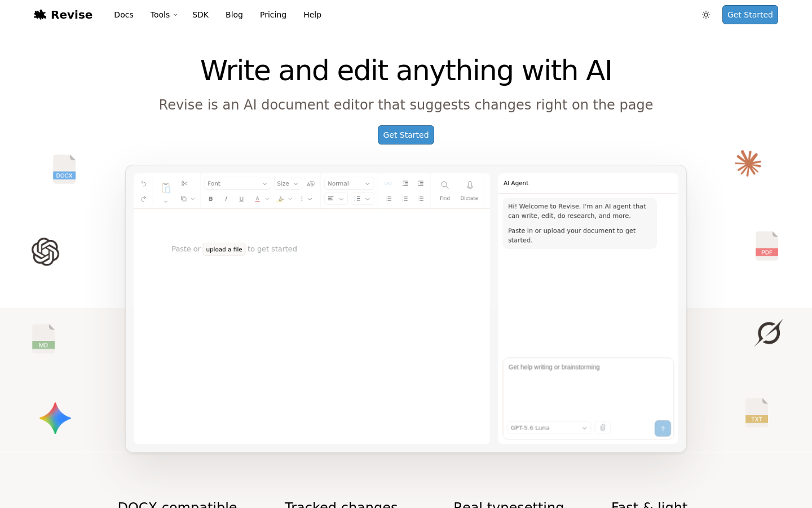
Task: Click the increase indent icon
Action: (421, 183)
